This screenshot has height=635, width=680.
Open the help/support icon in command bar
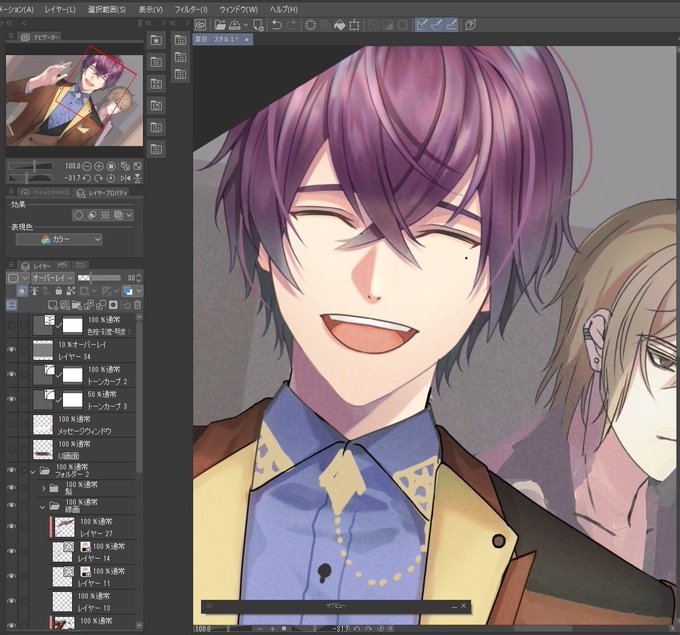pos(471,25)
